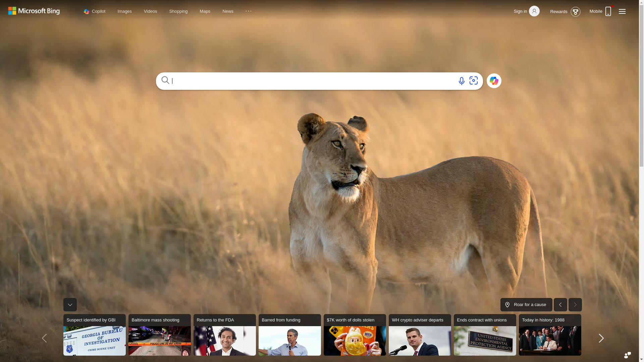Open Copilot from the top navigation
This screenshot has height=362, width=644.
point(95,11)
